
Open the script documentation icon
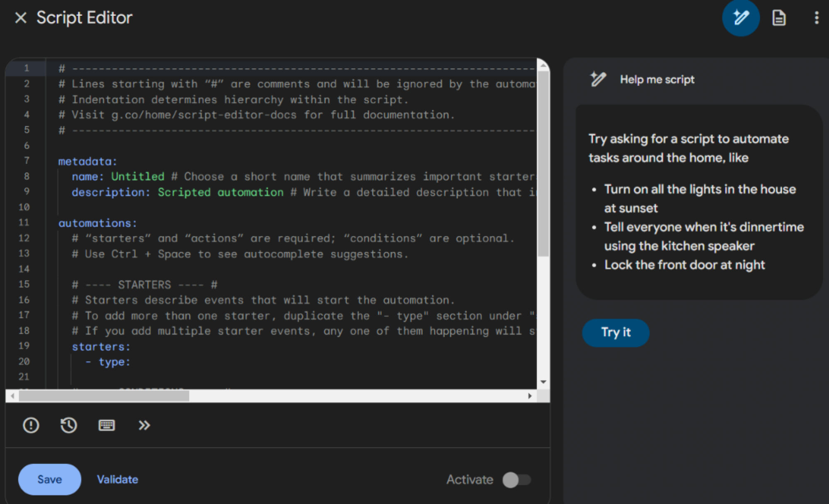click(779, 18)
